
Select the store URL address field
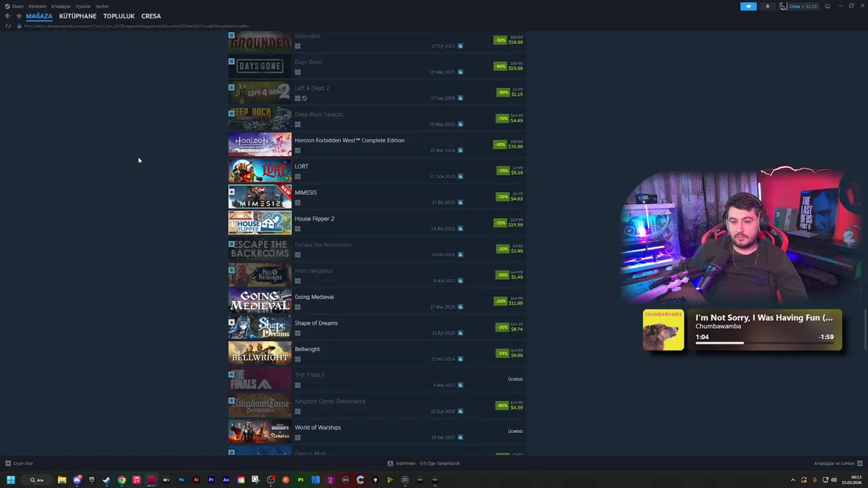pos(138,26)
